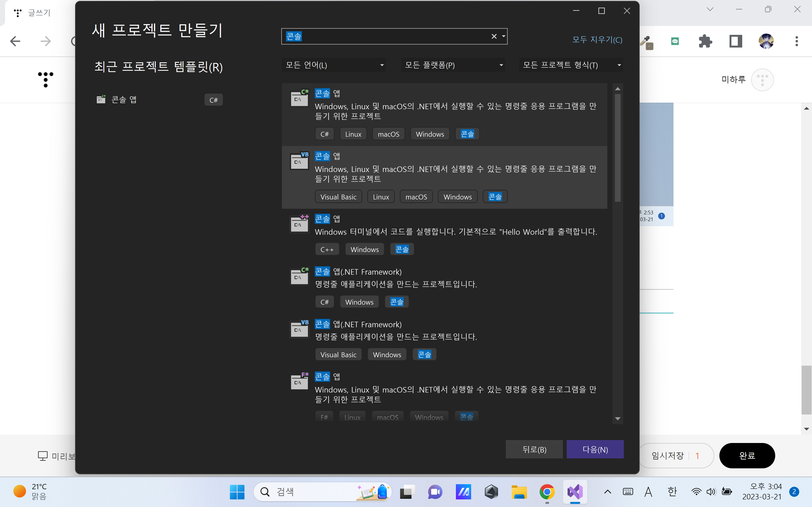Choose C# Console App (.NET Framework) icon
The height and width of the screenshot is (507, 812).
(299, 277)
